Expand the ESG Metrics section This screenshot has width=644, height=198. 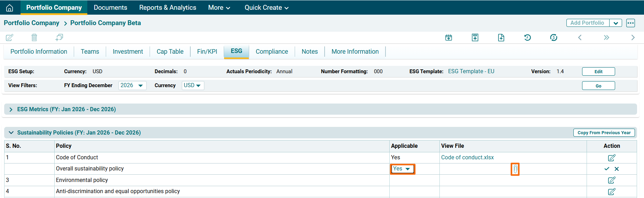point(11,109)
